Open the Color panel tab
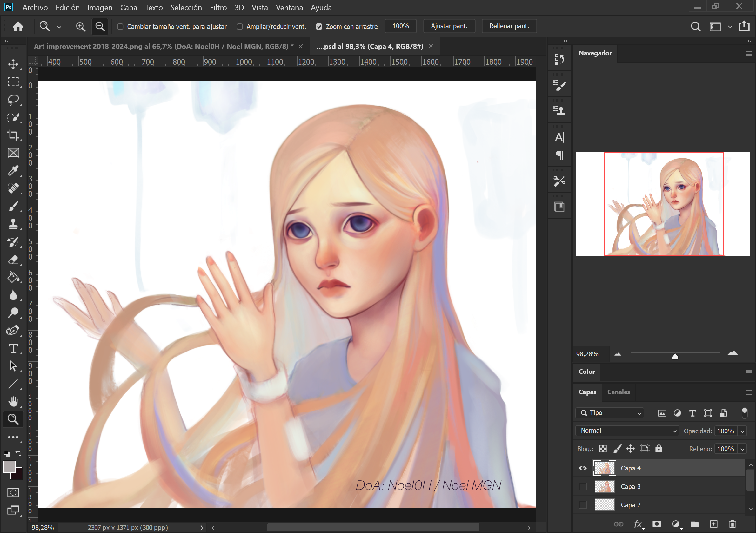The image size is (756, 533). tap(587, 372)
